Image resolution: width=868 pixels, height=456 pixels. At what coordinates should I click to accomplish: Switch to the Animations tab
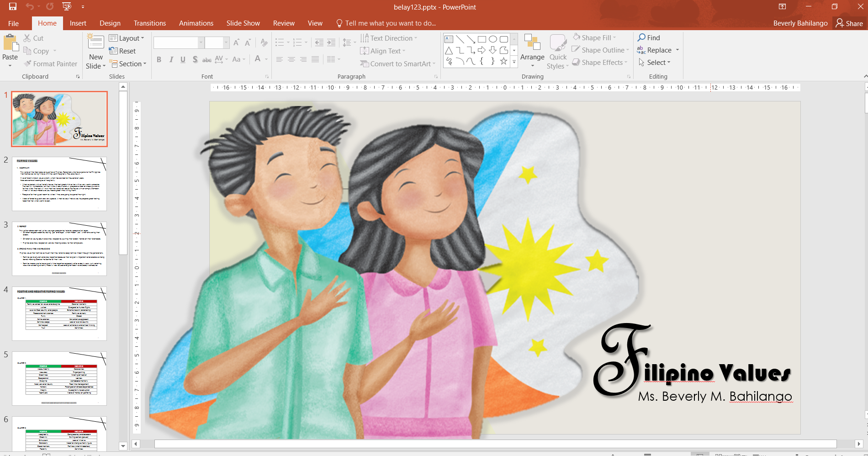(196, 23)
